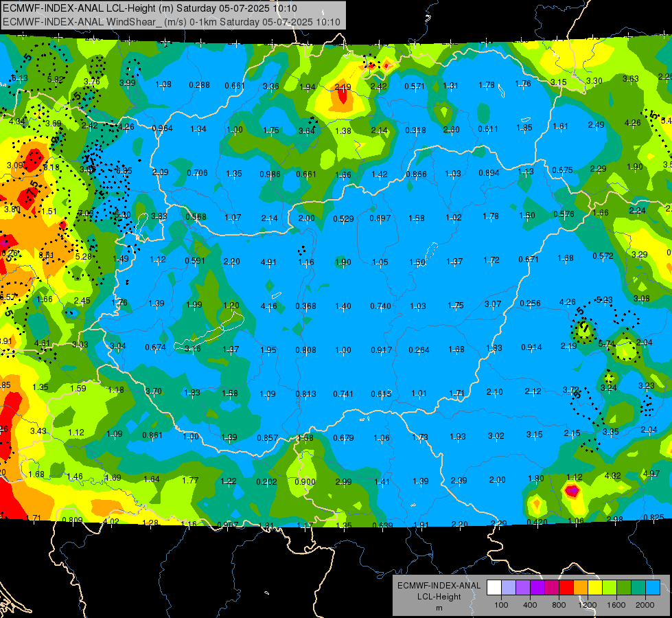Screen dimensions: 672x618
Task: Click the legend tick label 1200
Action: coord(587,605)
